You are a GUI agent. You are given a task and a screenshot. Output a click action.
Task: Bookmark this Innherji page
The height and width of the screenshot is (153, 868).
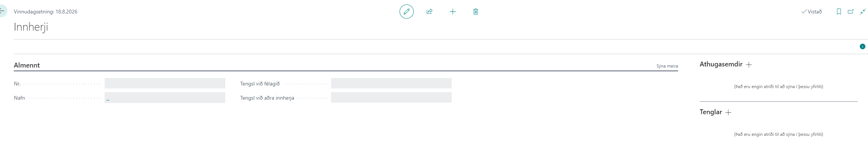point(839,12)
